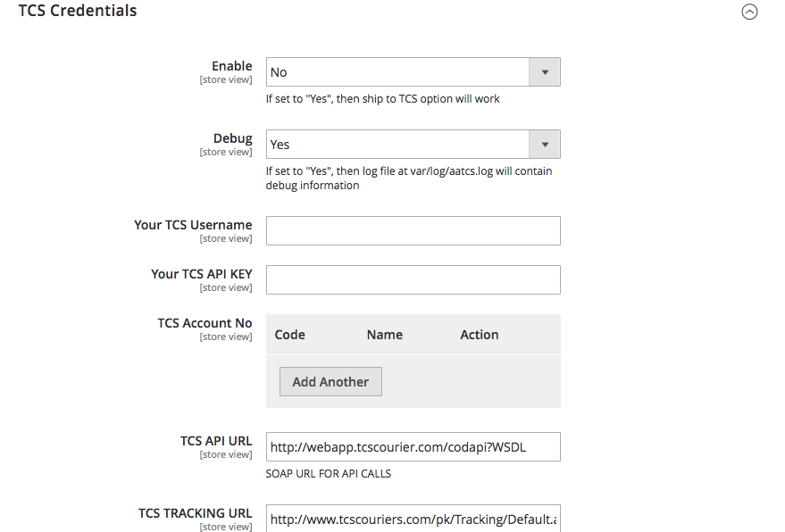Click the Enable select showing No

point(413,72)
